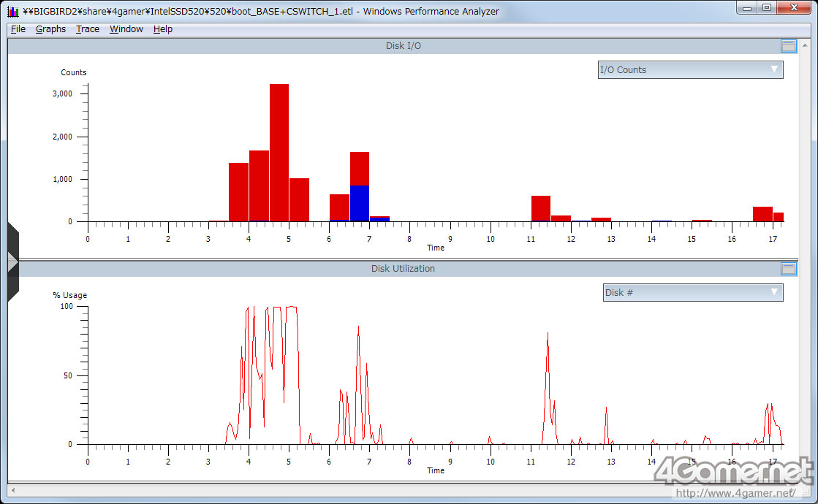The width and height of the screenshot is (818, 504).
Task: Click the Disk I/O graph title bar
Action: pos(403,46)
